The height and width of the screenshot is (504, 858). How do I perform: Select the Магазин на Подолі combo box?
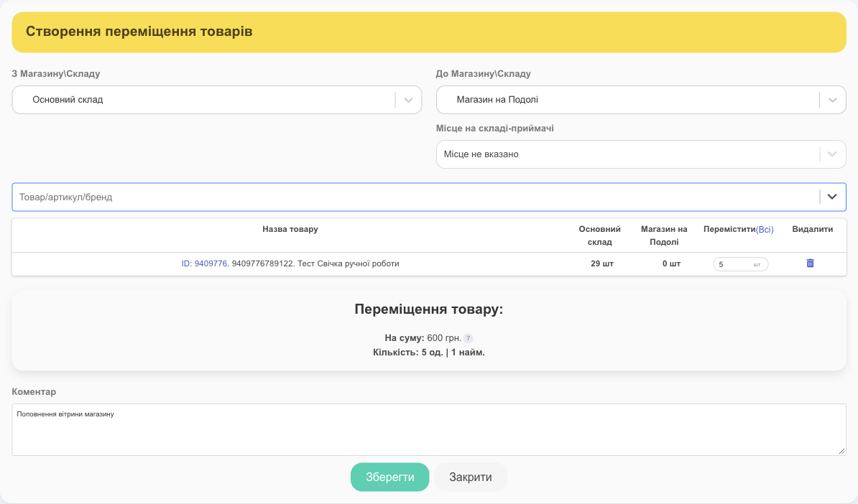tap(641, 100)
